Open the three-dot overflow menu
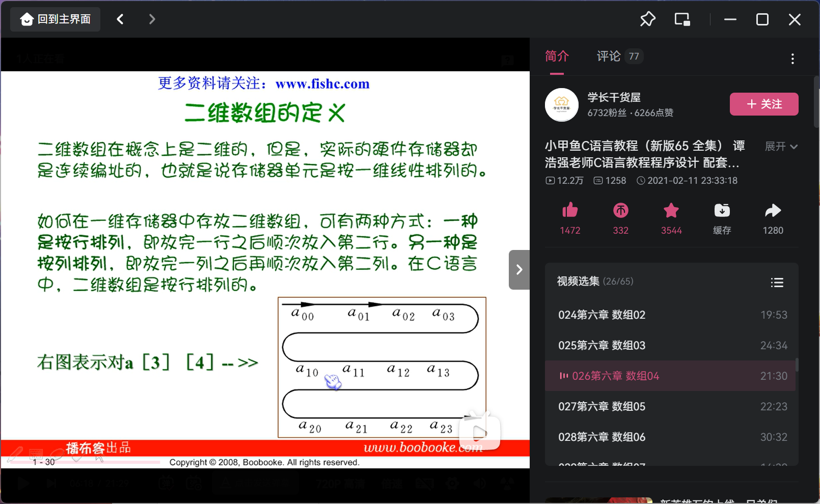The image size is (820, 504). click(x=792, y=59)
